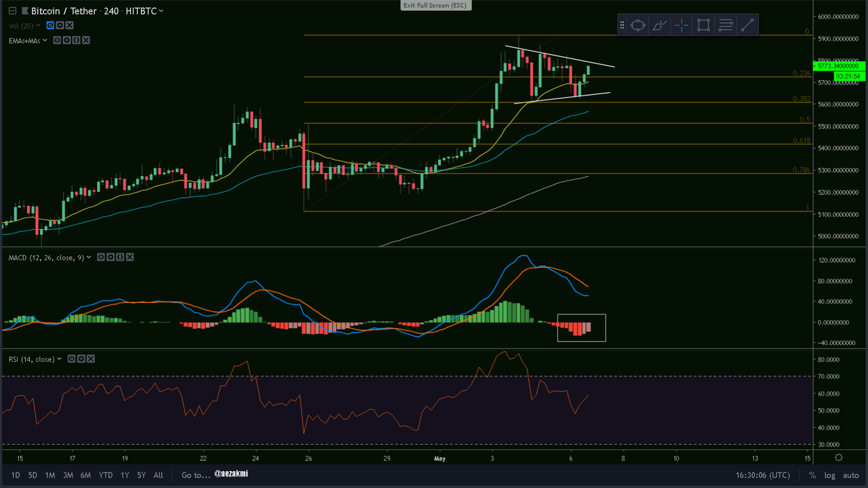Expand the EMAs+MAs indicator menu
This screenshot has height=488, width=868.
point(45,41)
